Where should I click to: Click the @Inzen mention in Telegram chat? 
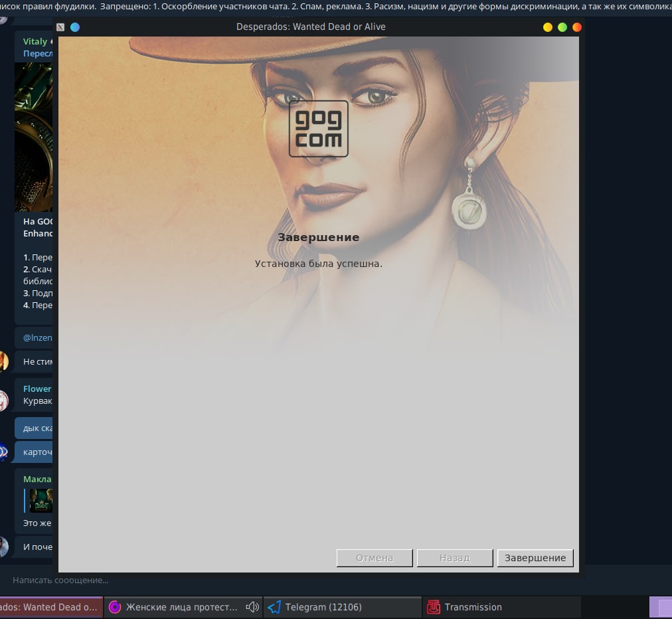(38, 337)
